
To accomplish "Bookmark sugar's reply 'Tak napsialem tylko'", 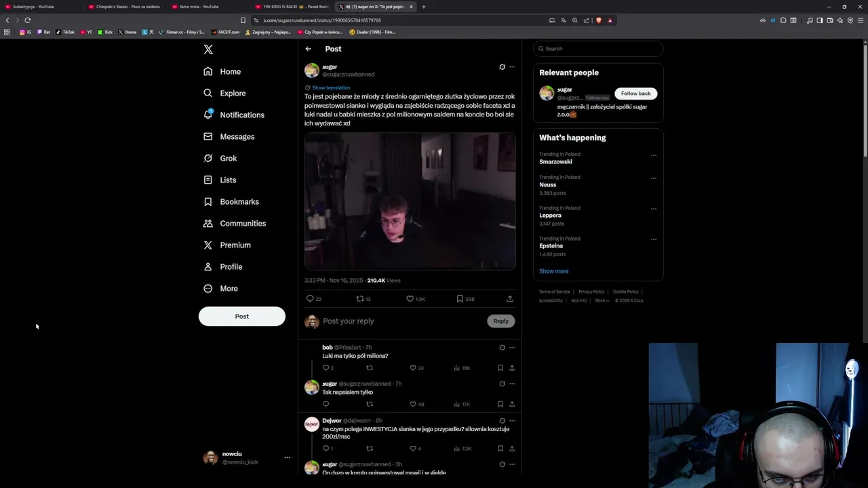I will click(500, 404).
